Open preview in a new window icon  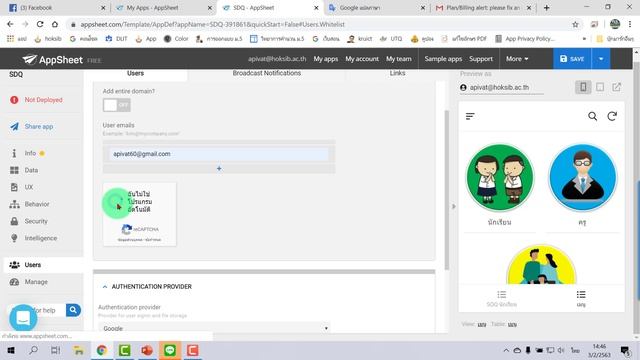pos(617,87)
